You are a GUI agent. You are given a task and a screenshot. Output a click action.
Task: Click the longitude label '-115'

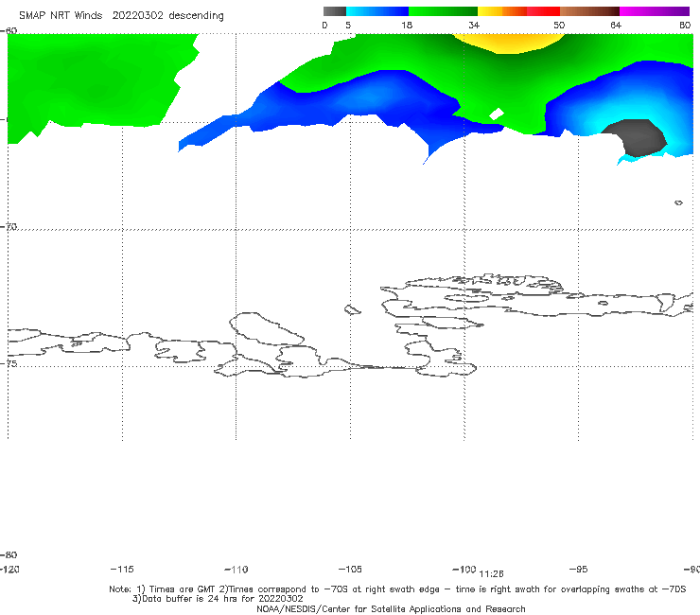coord(122,570)
